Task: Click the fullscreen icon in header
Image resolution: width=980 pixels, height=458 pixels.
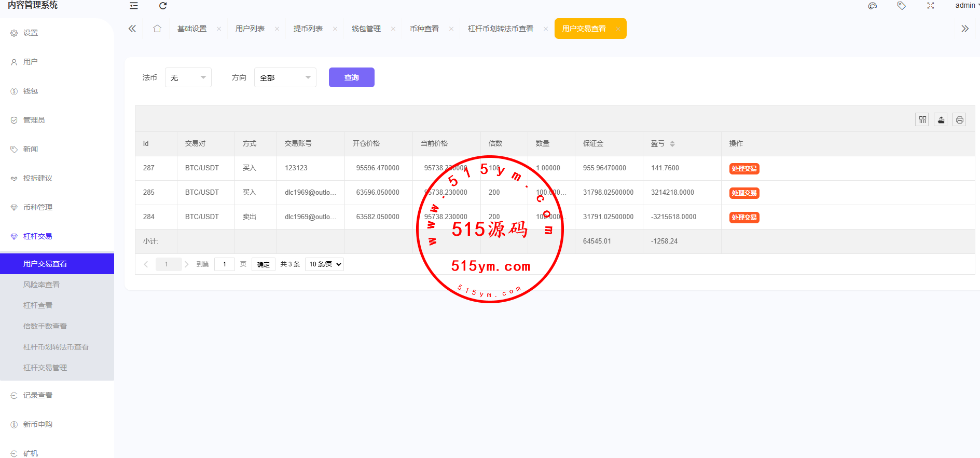Action: pos(931,6)
